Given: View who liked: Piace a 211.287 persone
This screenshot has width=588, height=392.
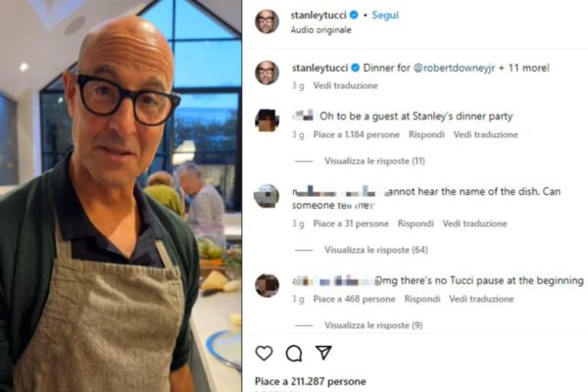Looking at the screenshot, I should pyautogui.click(x=311, y=381).
